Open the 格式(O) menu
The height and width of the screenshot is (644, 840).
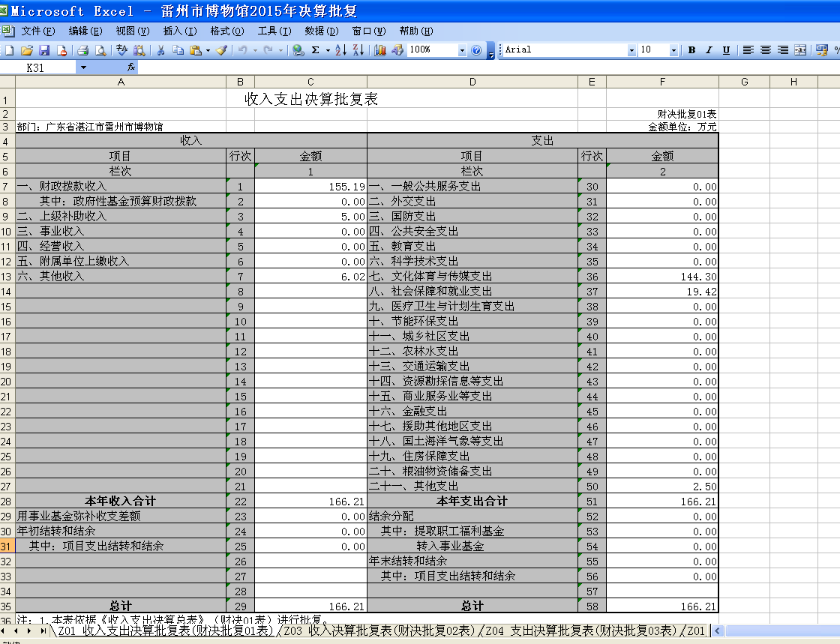coord(226,31)
